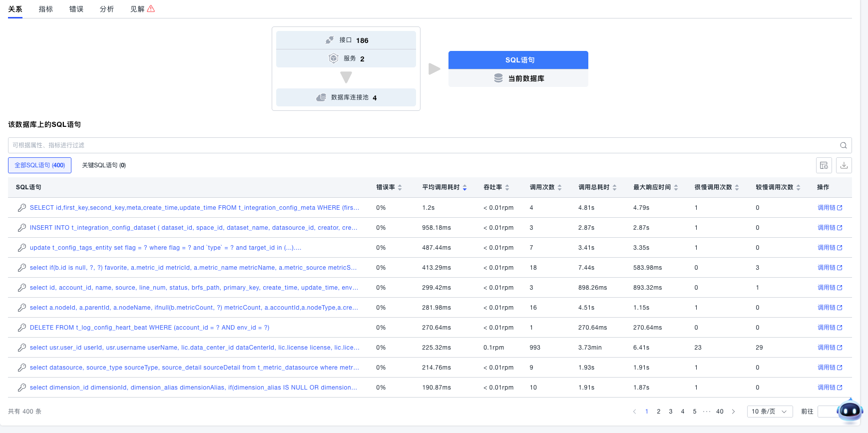Expand the pagination ellipsis for more pages
This screenshot has width=868, height=433.
point(706,412)
